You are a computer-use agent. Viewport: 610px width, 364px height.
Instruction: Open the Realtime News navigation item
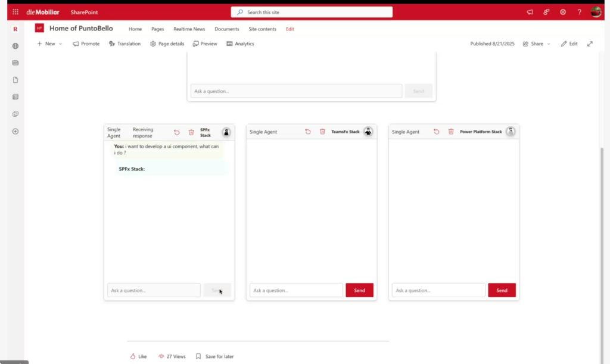189,29
